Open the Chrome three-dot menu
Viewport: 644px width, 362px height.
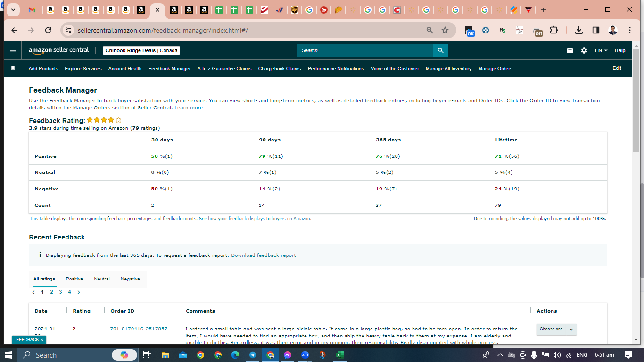[630, 30]
